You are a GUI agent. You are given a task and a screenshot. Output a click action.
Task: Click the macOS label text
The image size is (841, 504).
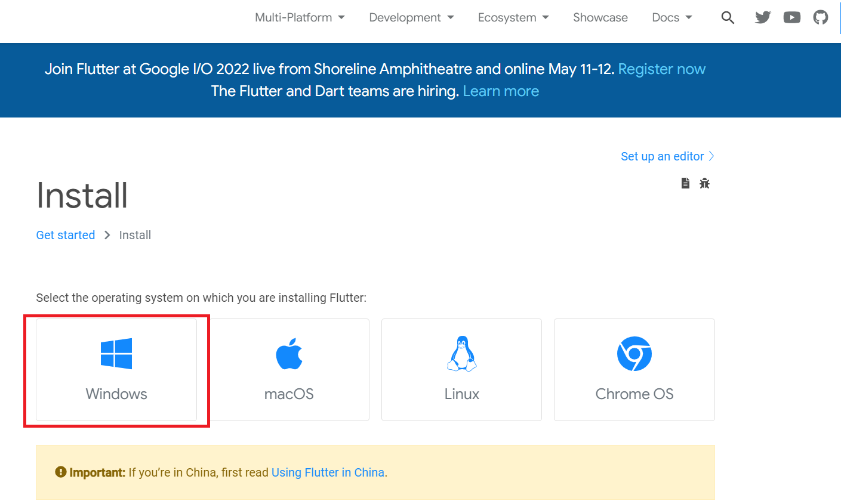[289, 394]
